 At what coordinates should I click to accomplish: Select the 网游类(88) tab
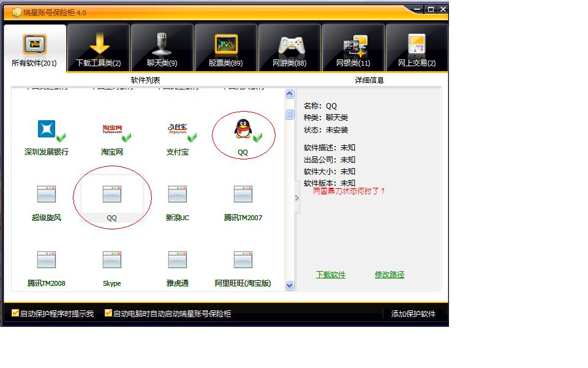(289, 48)
